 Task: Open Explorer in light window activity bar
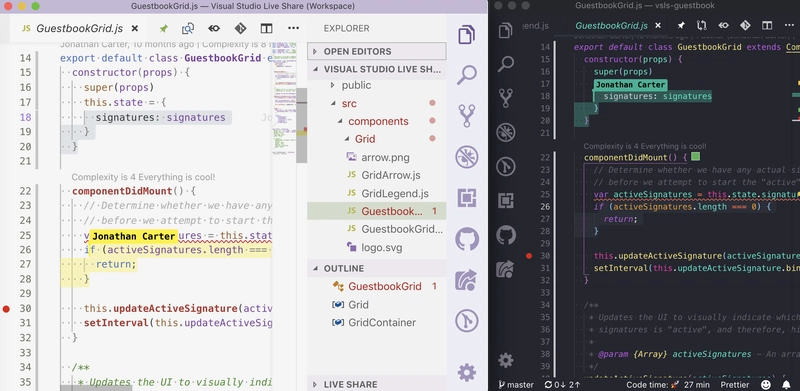(467, 34)
